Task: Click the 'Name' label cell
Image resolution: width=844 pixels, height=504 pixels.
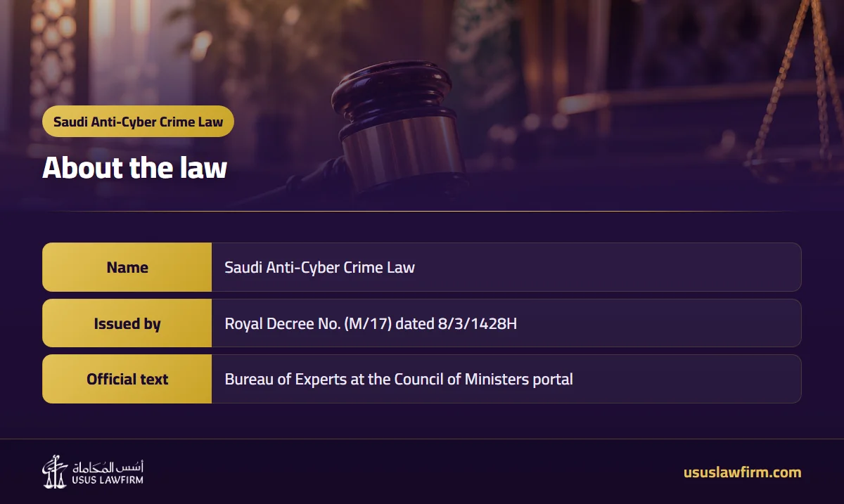Action: point(127,267)
